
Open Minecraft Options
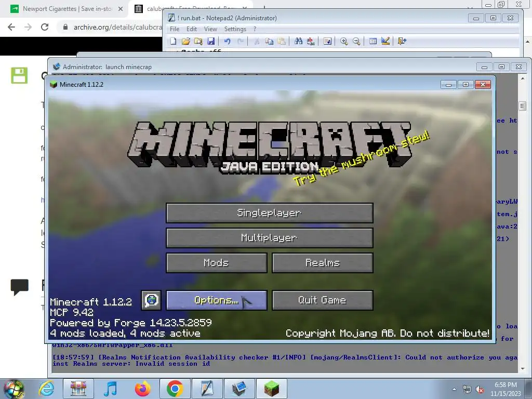click(x=217, y=300)
